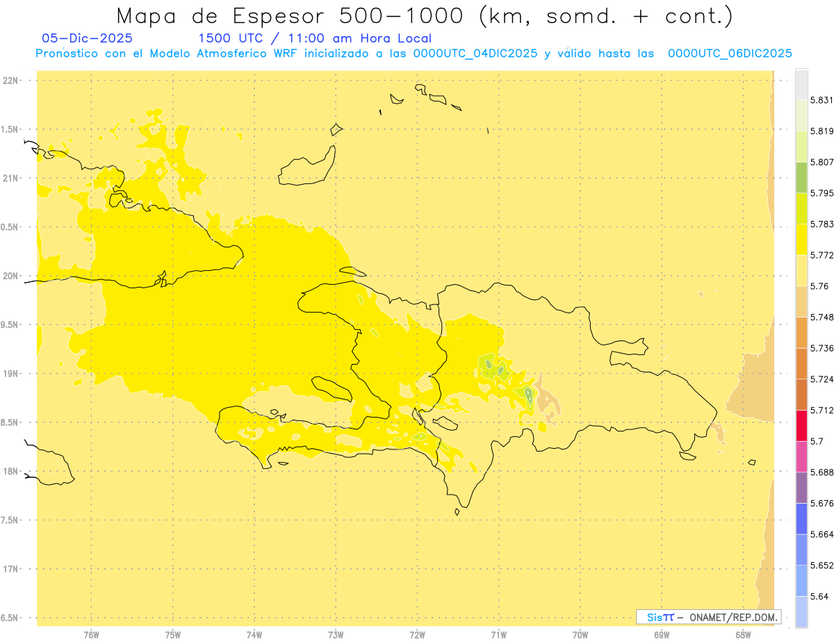The image size is (834, 644).
Task: Click the 20N latitude axis label
Action: pyautogui.click(x=12, y=276)
